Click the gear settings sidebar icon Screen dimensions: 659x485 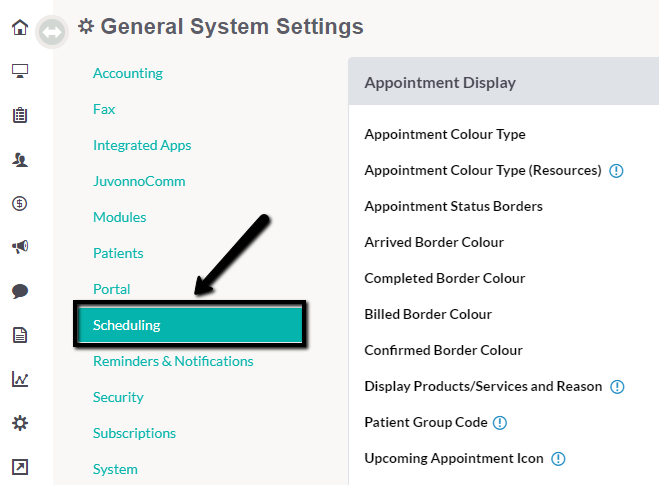pos(20,423)
